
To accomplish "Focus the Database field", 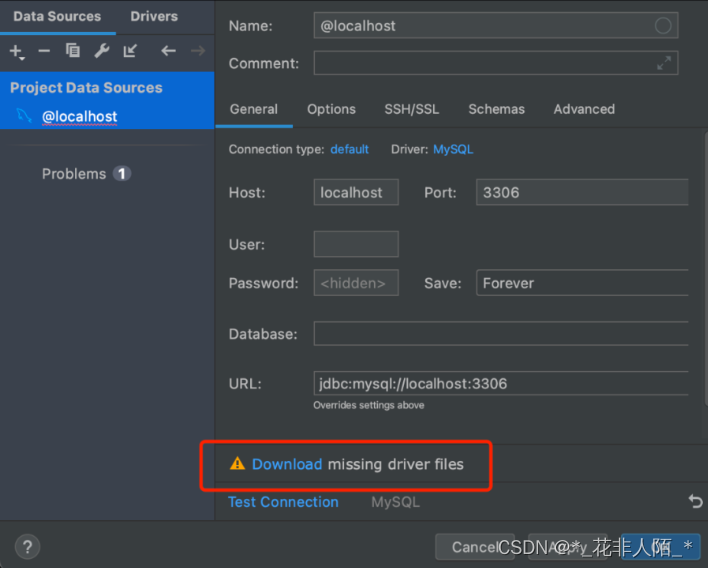I will (x=501, y=334).
